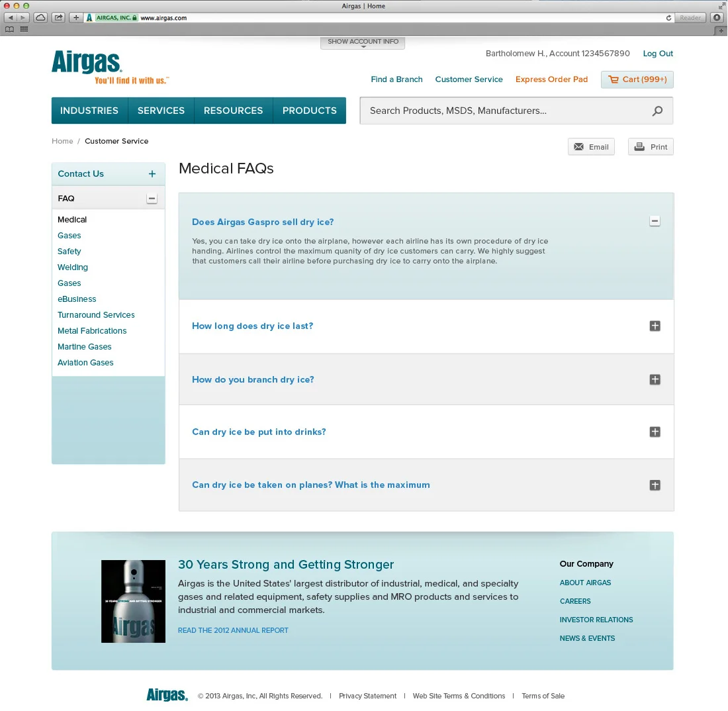Screen dimensions: 728x711
Task: Select eBusiness in the FAQ sidebar
Action: [77, 299]
